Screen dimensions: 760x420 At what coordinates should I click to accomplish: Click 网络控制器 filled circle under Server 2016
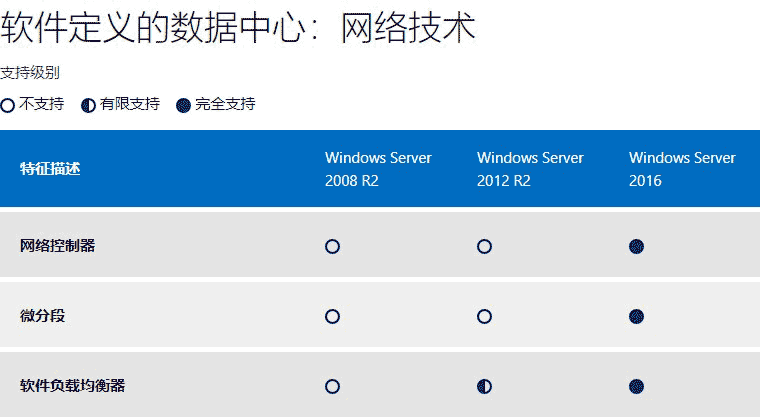637,246
